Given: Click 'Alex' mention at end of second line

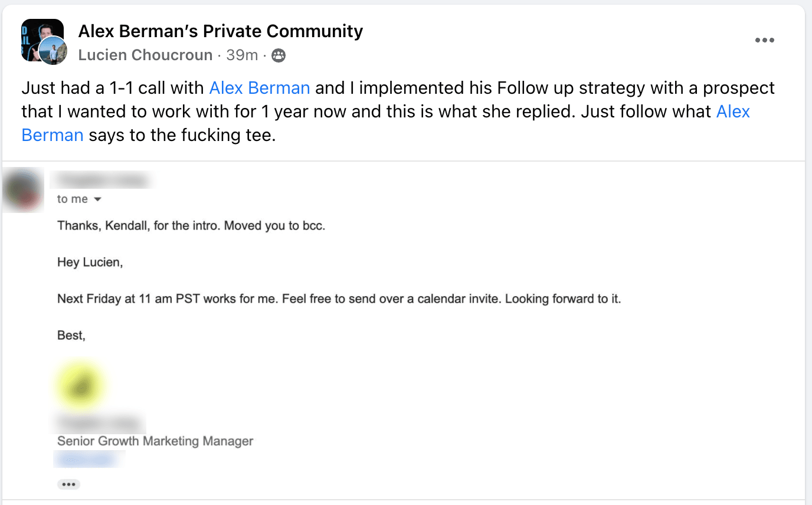Looking at the screenshot, I should pos(732,112).
